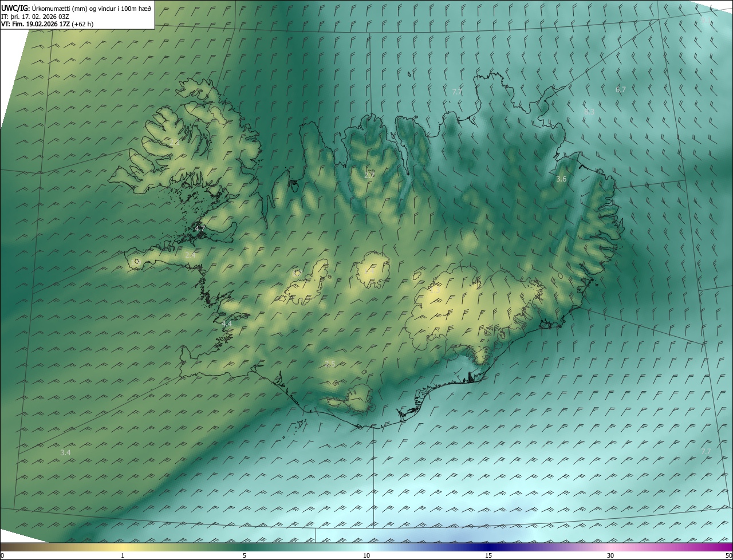Click the 4.4 precipitation value label
The width and height of the screenshot is (733, 560).
point(227,324)
